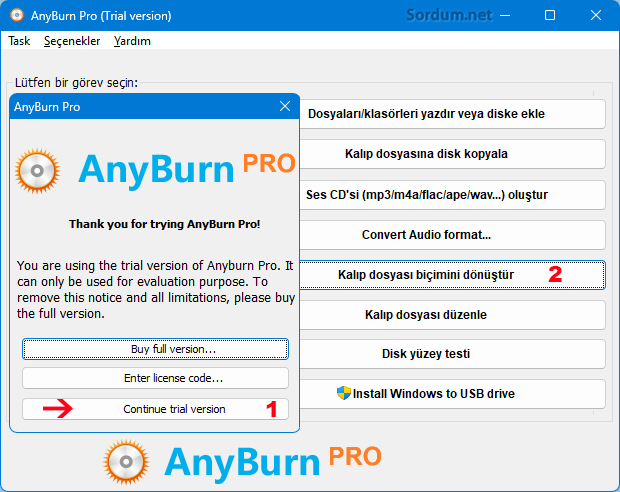Close the AnyBurn Pro trial dialog

click(x=285, y=106)
